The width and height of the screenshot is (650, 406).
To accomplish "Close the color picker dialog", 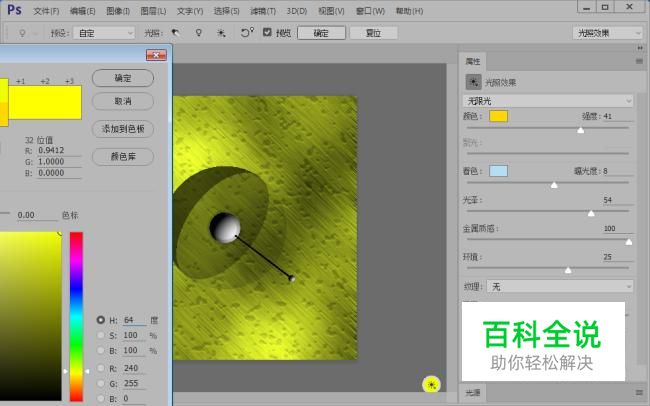I will [x=156, y=55].
